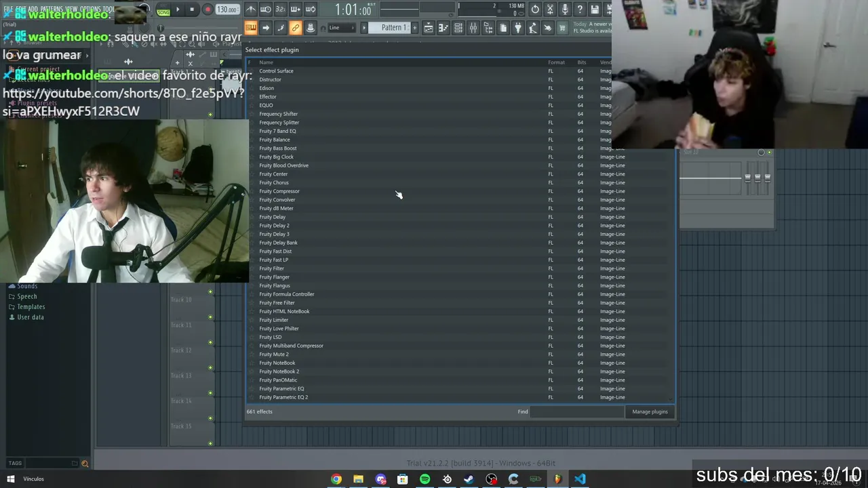Choose Fruity Parametric EQ 2 plugin
The width and height of the screenshot is (868, 488).
[459, 397]
